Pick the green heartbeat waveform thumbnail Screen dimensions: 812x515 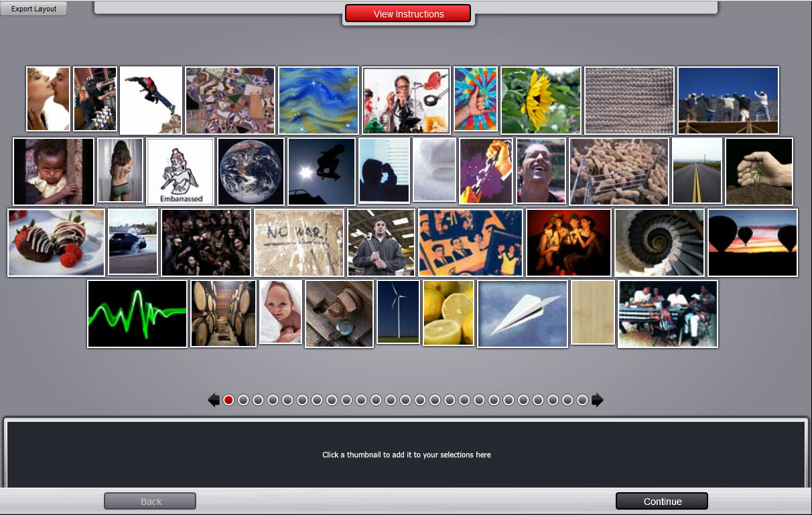[137, 314]
